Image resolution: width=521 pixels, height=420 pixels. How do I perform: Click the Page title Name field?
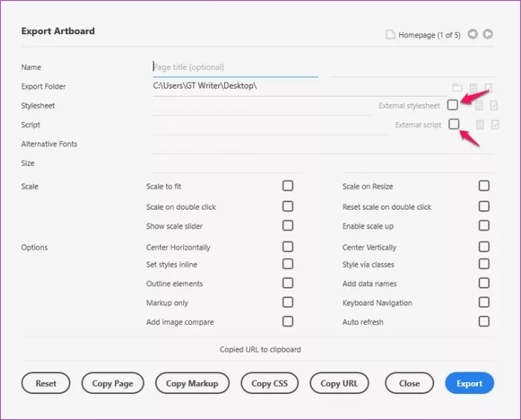(235, 67)
